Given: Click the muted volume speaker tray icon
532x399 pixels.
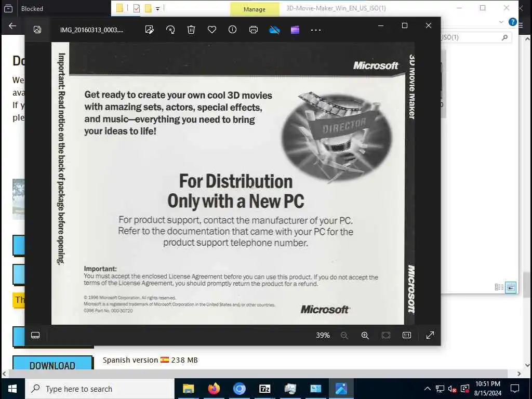Looking at the screenshot, I should coord(453,389).
